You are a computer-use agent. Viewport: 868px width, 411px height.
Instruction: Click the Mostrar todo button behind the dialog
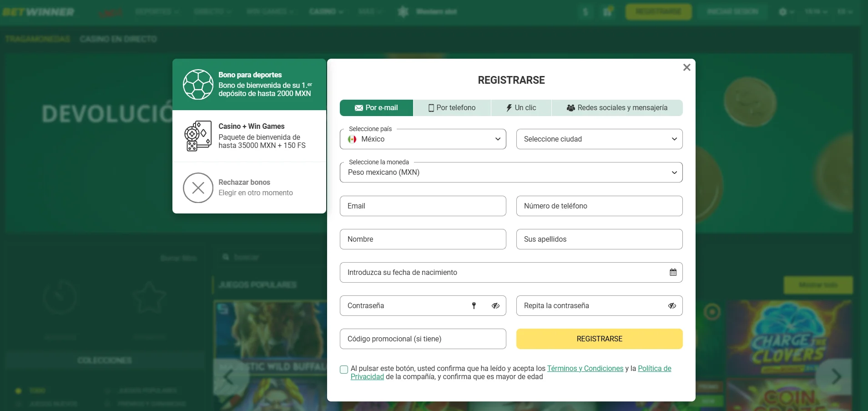point(818,285)
